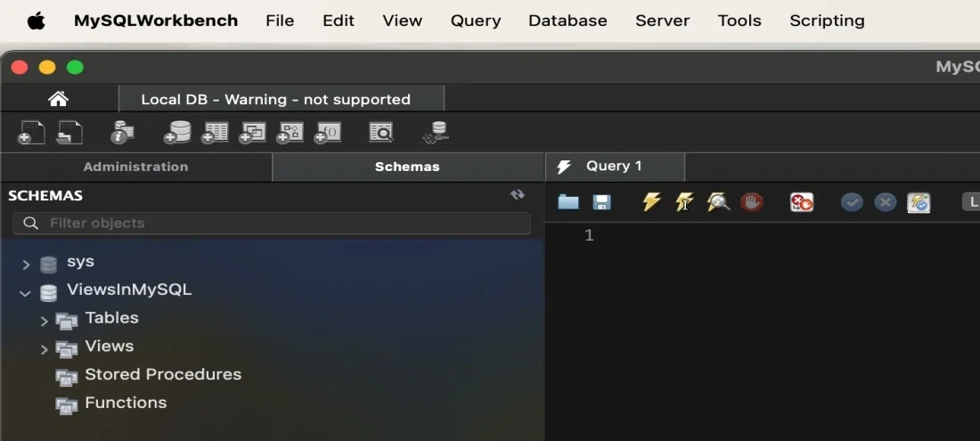980x441 pixels.
Task: Open schema inspector info icon
Action: 122,133
